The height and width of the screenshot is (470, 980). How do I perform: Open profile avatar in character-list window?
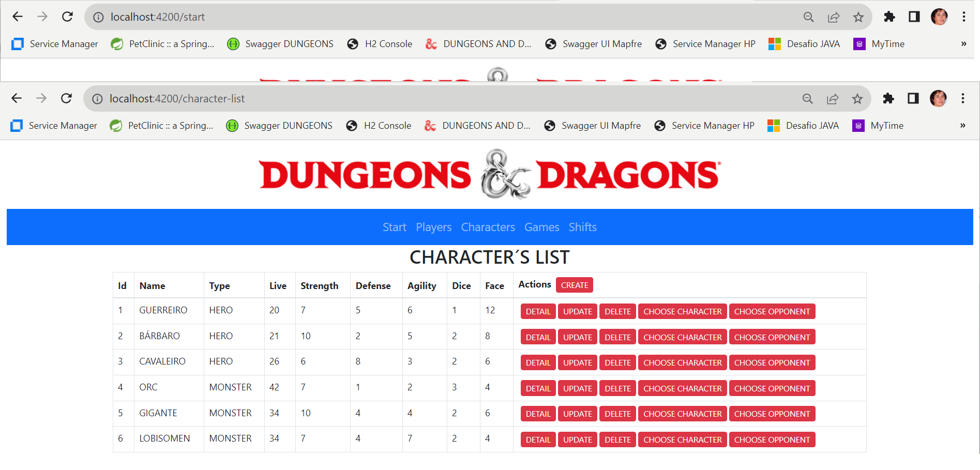[938, 98]
